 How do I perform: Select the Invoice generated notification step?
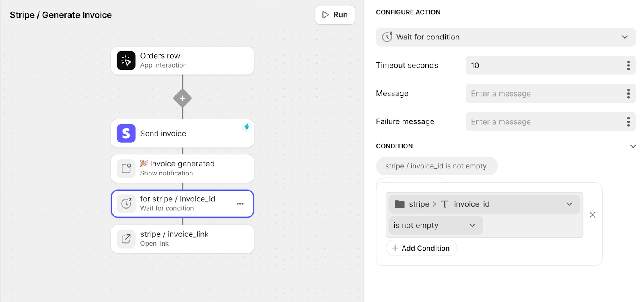pyautogui.click(x=182, y=168)
